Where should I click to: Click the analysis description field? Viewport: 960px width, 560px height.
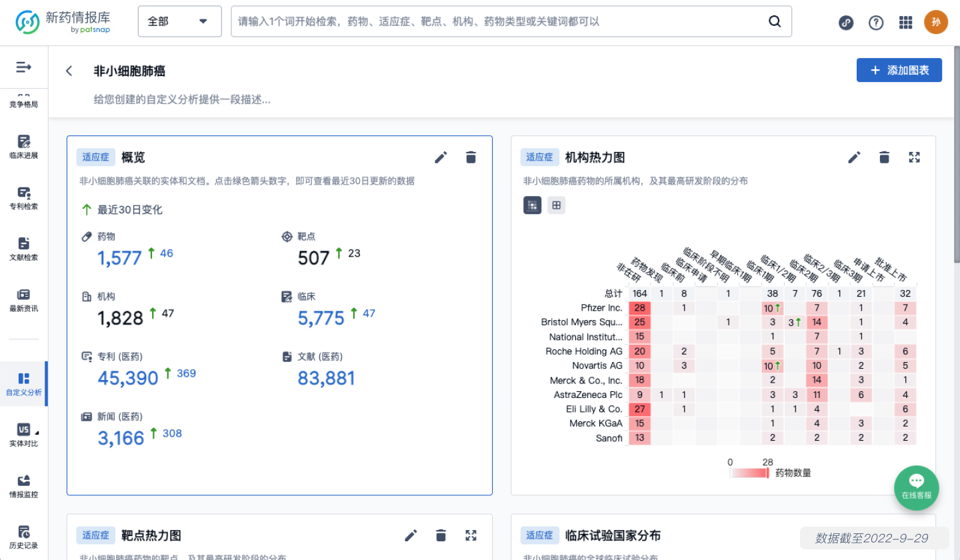pyautogui.click(x=182, y=99)
